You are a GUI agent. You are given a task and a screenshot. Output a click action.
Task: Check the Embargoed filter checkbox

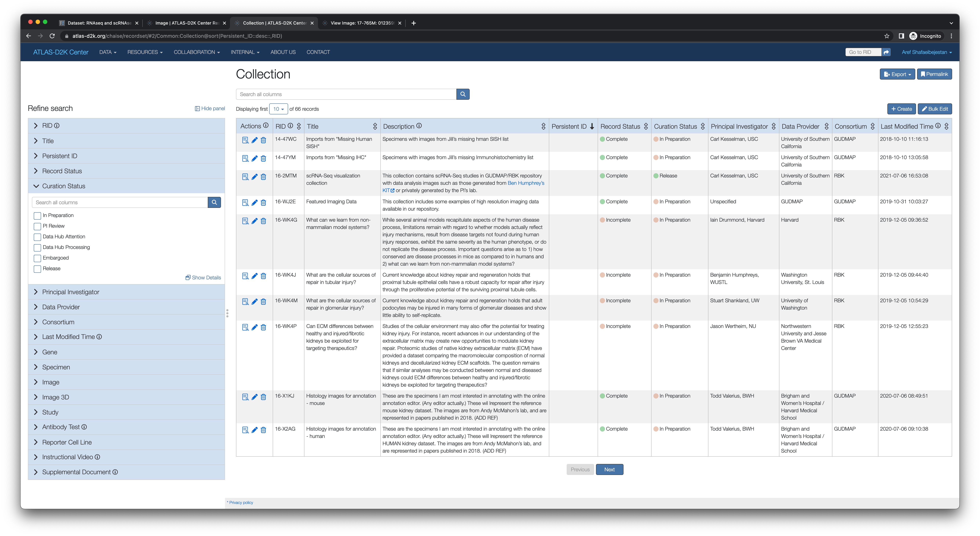click(x=37, y=258)
